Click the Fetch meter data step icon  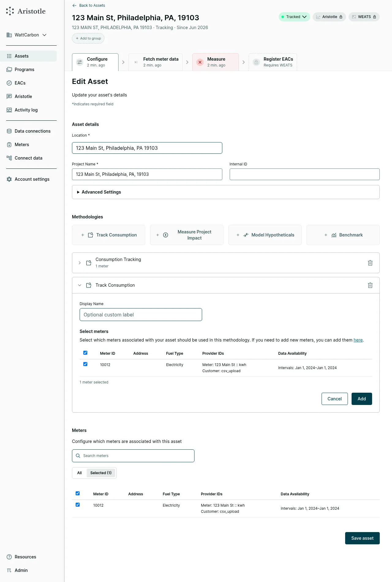click(136, 62)
